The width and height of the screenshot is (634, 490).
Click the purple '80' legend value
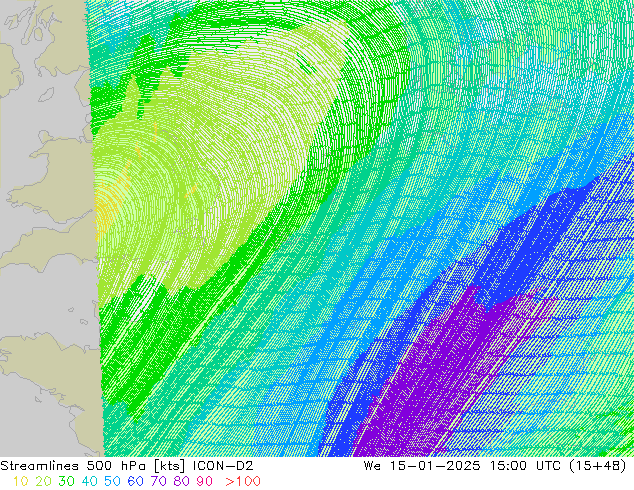click(182, 481)
